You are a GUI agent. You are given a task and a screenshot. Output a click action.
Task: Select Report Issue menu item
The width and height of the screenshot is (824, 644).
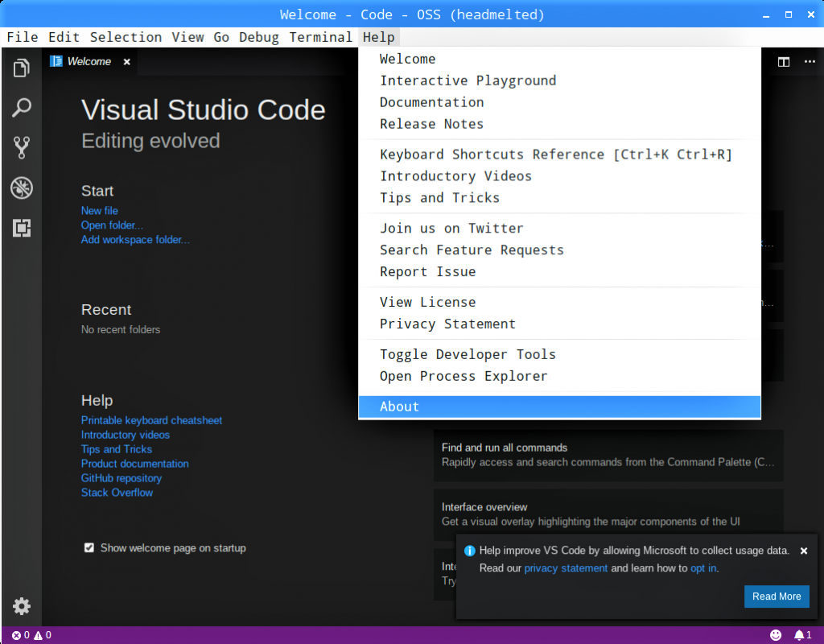(559, 272)
